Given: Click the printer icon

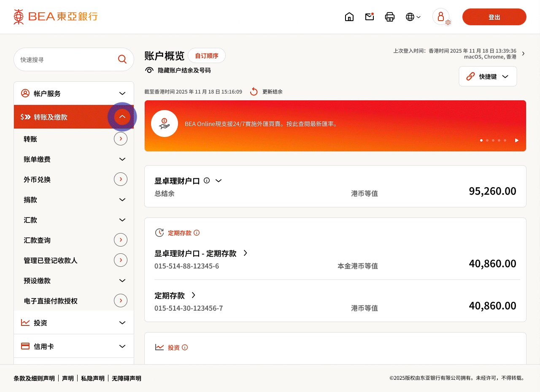Looking at the screenshot, I should tap(390, 17).
